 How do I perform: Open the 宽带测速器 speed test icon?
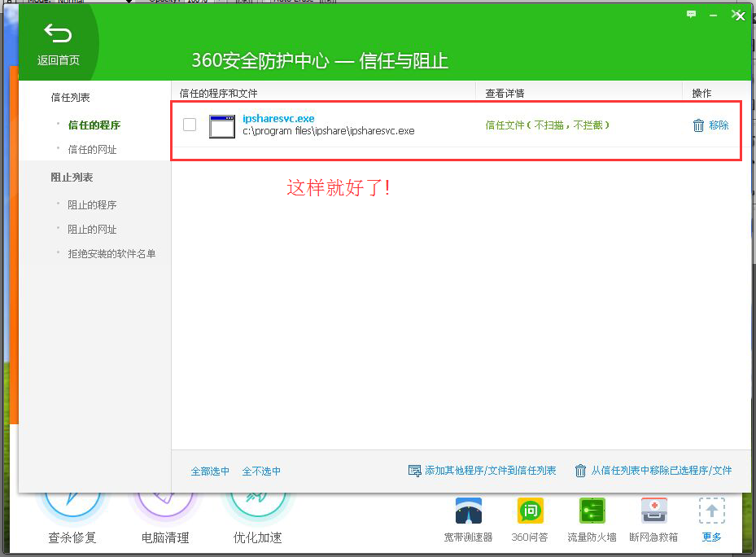pos(468,511)
